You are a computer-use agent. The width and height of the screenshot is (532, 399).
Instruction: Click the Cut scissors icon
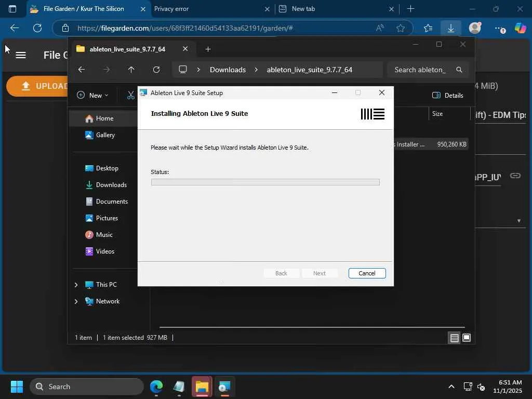130,96
